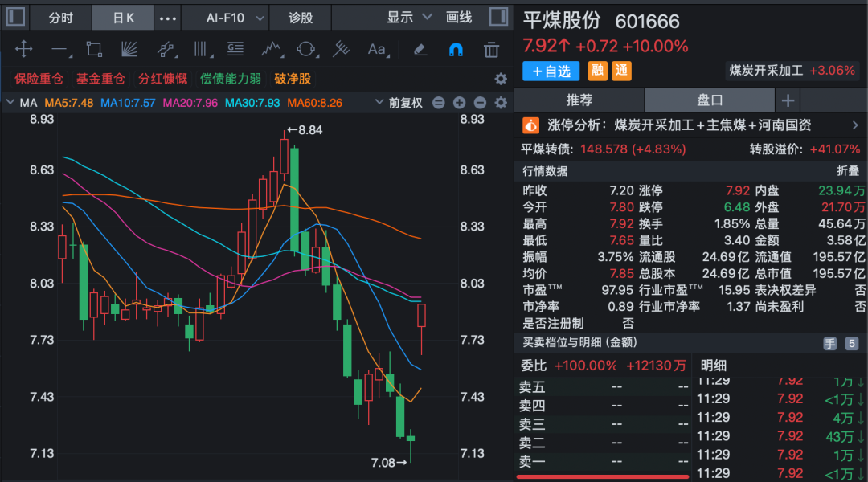The image size is (868, 482).
Task: Open the 显示 display dropdown
Action: coord(408,18)
